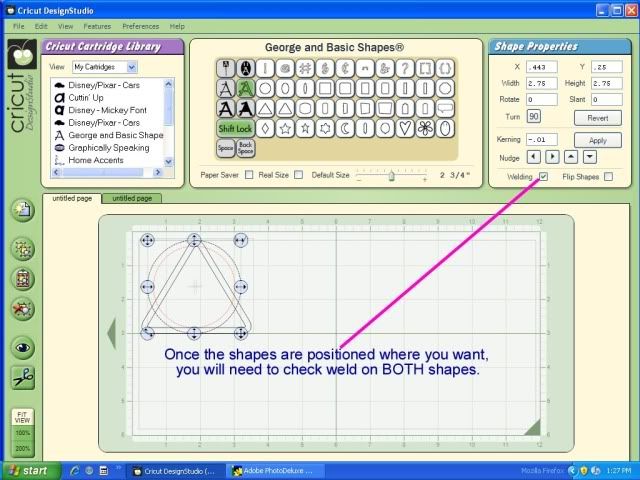Enable the Paper Saver checkbox
The height and width of the screenshot is (480, 640).
(x=249, y=175)
